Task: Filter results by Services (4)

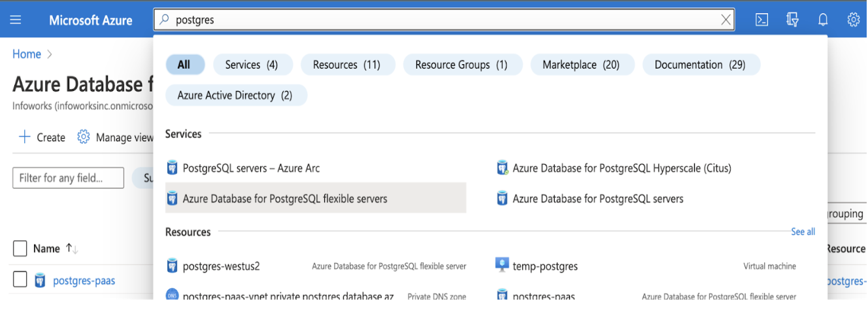Action: point(252,65)
